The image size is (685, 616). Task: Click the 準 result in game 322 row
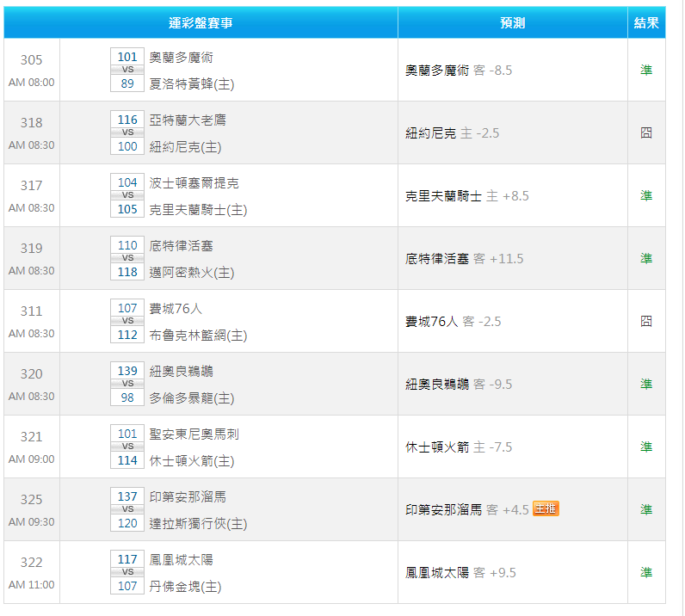click(x=646, y=573)
